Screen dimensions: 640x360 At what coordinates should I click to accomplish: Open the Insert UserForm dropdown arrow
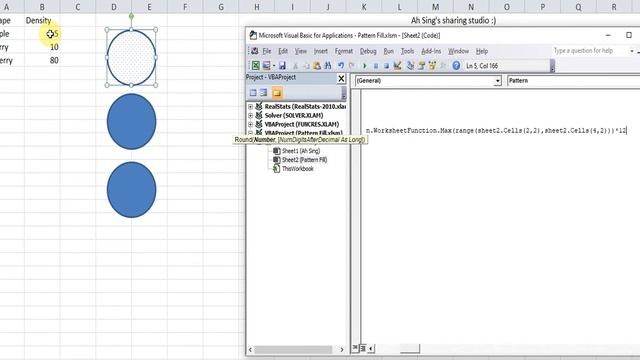point(274,65)
